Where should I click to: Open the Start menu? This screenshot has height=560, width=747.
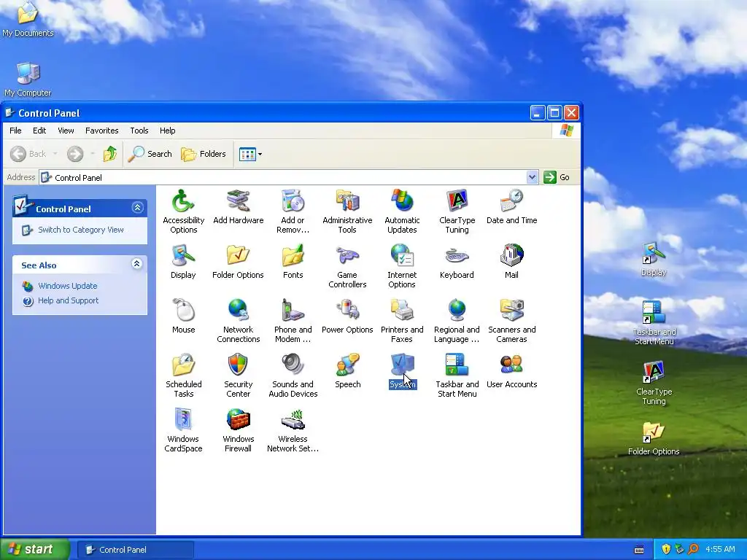[35, 549]
